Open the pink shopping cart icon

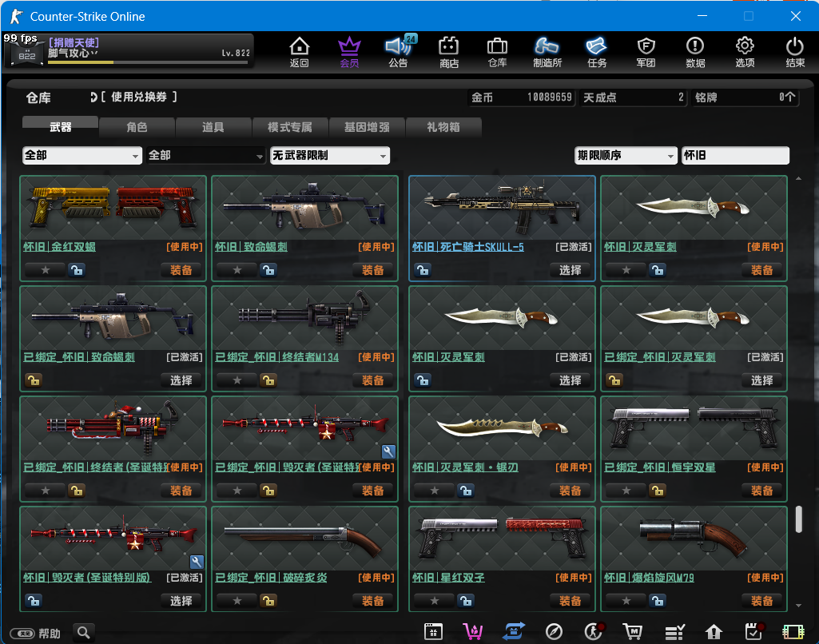473,632
